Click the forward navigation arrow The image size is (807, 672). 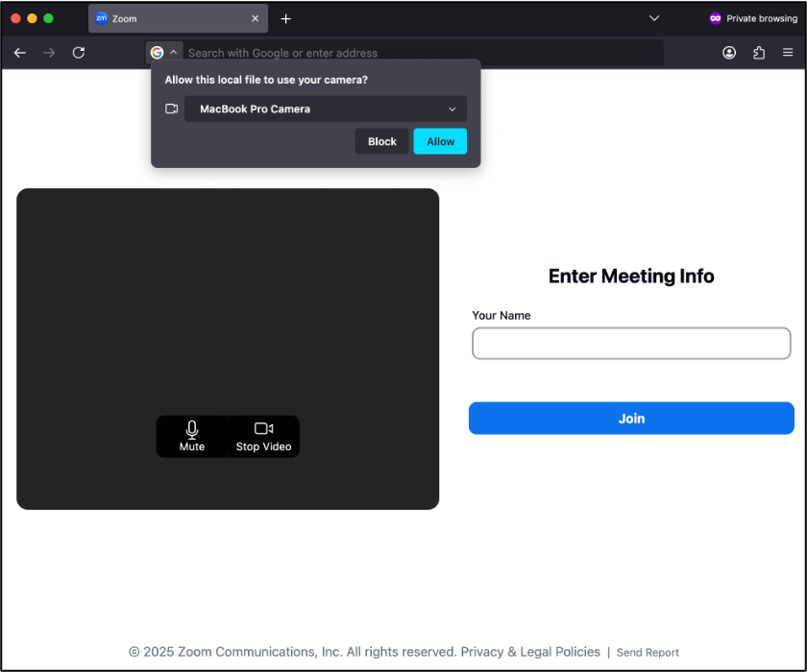[49, 53]
